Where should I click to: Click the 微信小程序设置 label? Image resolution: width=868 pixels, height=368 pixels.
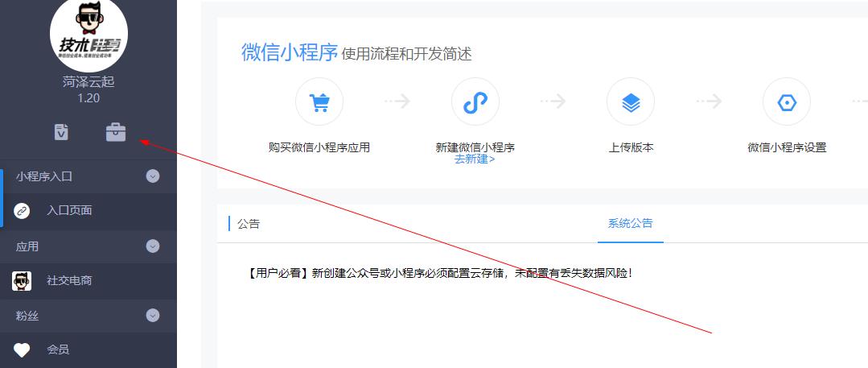787,147
